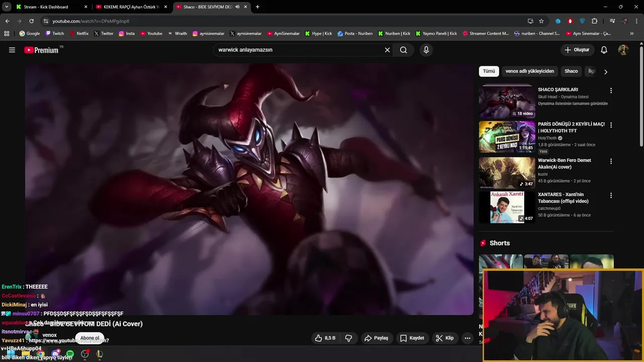The width and height of the screenshot is (644, 362).
Task: Open the Hype | Kick bookmark
Action: (318, 33)
